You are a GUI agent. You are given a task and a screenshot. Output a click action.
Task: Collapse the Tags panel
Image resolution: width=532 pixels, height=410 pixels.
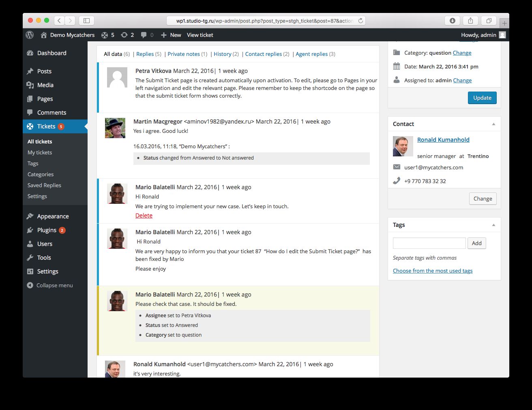pyautogui.click(x=493, y=225)
